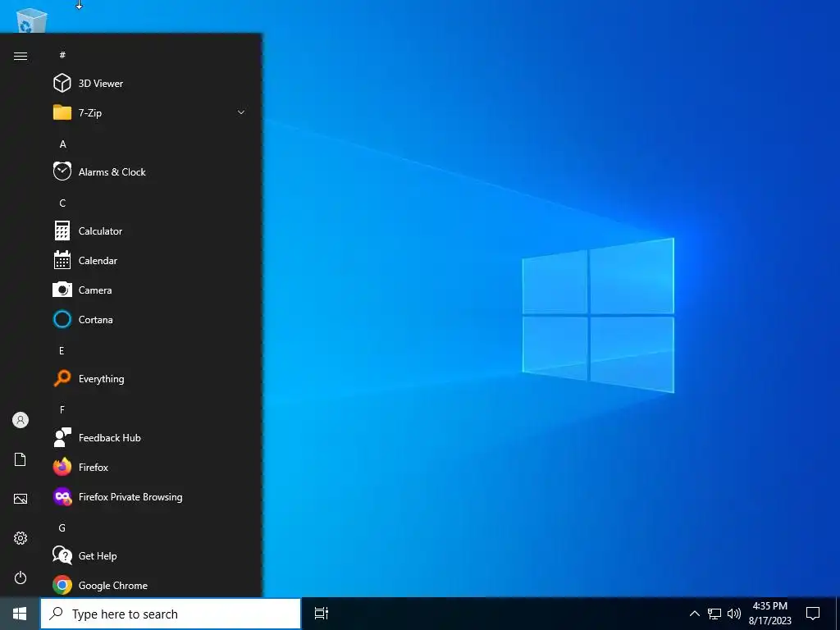Click the taskbar search box

(171, 614)
